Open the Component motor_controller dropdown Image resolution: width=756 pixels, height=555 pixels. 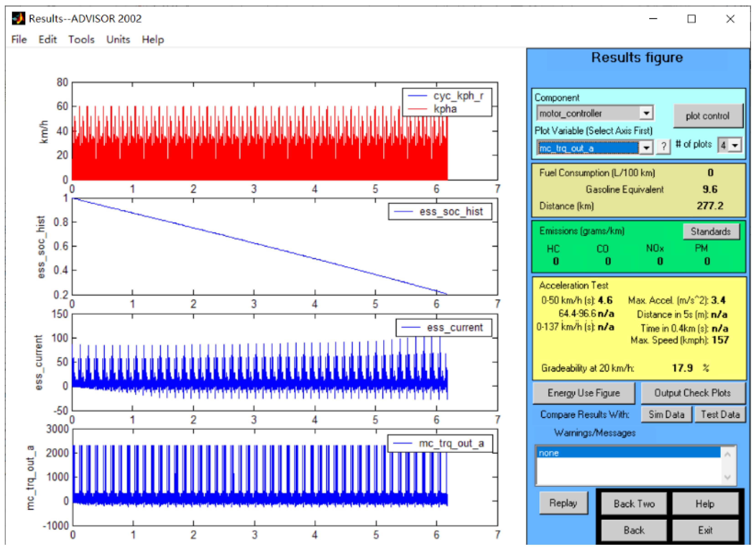coord(646,113)
